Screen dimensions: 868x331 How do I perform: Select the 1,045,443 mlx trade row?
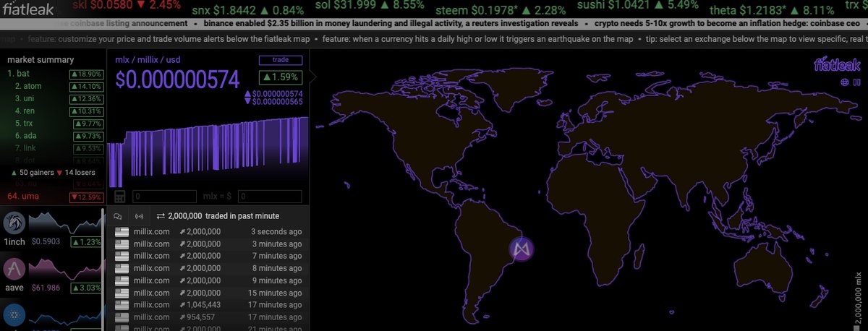pyautogui.click(x=208, y=305)
